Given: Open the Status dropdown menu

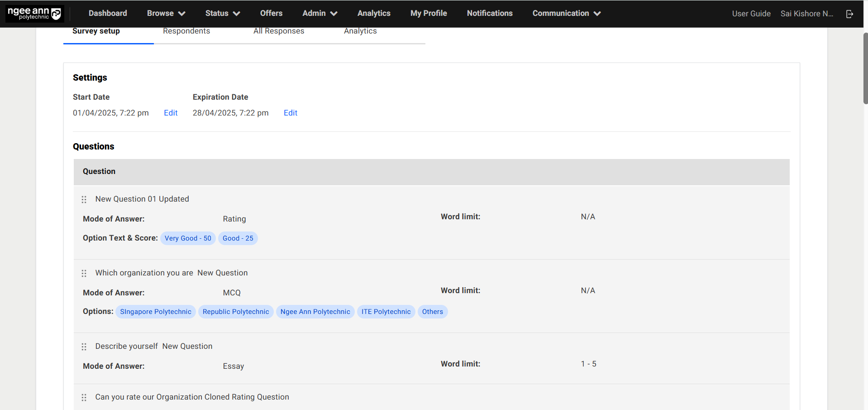Looking at the screenshot, I should pyautogui.click(x=222, y=14).
